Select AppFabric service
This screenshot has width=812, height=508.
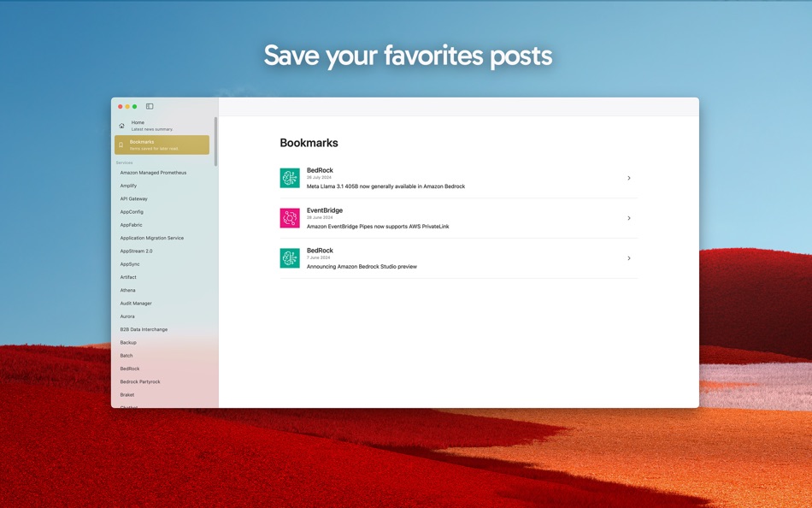pos(131,225)
